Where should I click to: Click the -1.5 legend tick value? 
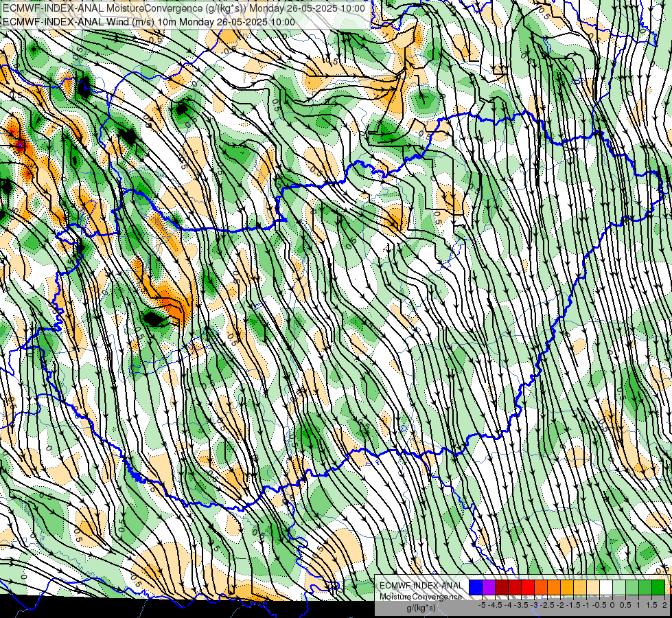coord(573,605)
